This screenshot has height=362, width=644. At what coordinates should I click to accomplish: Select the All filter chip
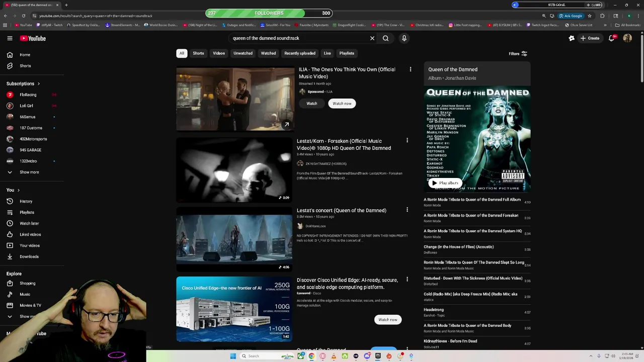click(182, 53)
